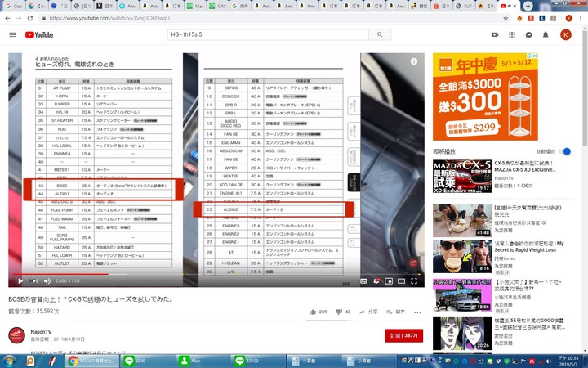Enable theater mode in the player
This screenshot has height=368, width=588.
(x=401, y=280)
